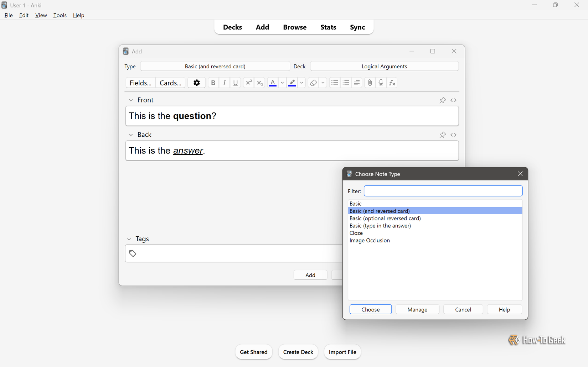Apply subscript formatting
The image size is (588, 367).
point(260,83)
